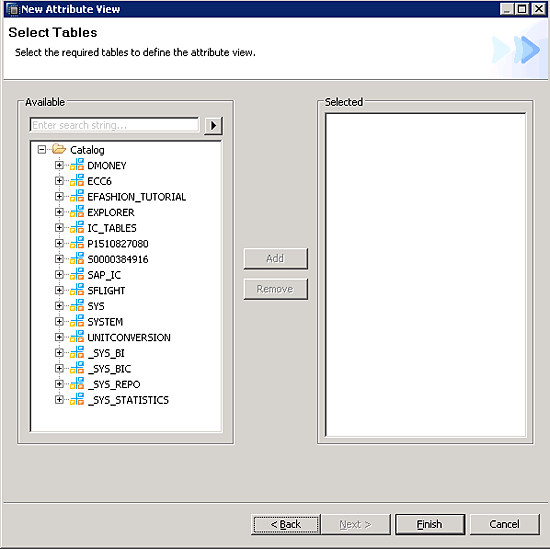Expand the EXPLORER schema node
This screenshot has height=549, width=550.
point(59,212)
